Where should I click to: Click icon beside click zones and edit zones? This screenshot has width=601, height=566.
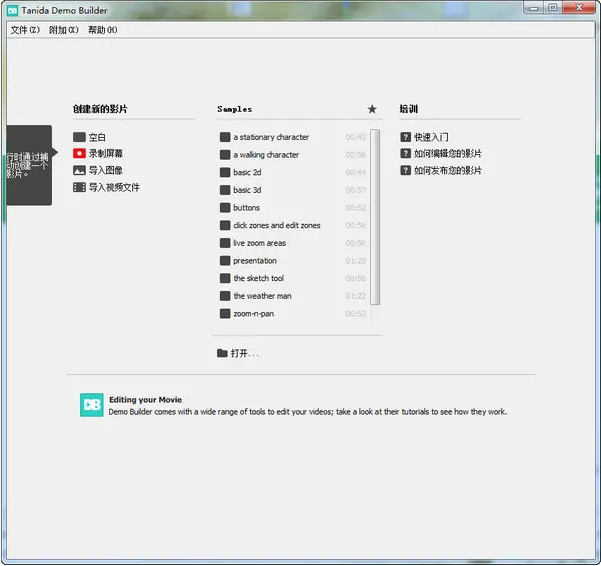(x=225, y=225)
